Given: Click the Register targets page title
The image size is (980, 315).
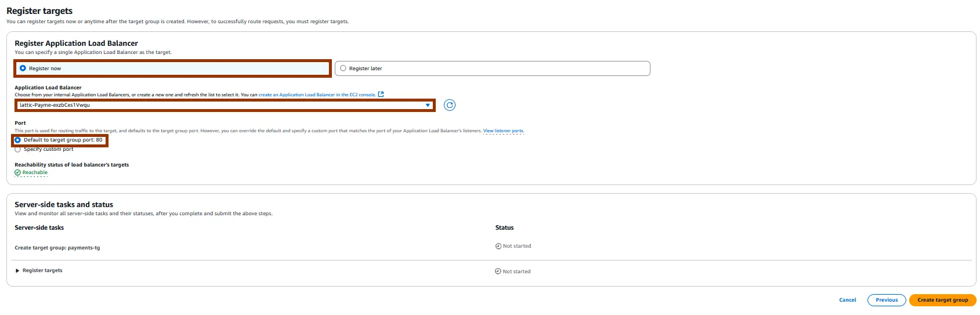Looking at the screenshot, I should 39,11.
